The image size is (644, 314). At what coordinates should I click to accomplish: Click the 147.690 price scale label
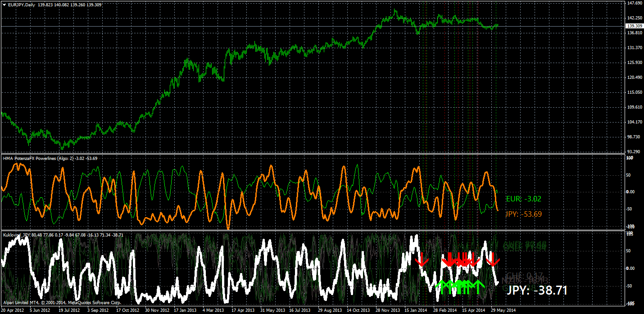(634, 3)
